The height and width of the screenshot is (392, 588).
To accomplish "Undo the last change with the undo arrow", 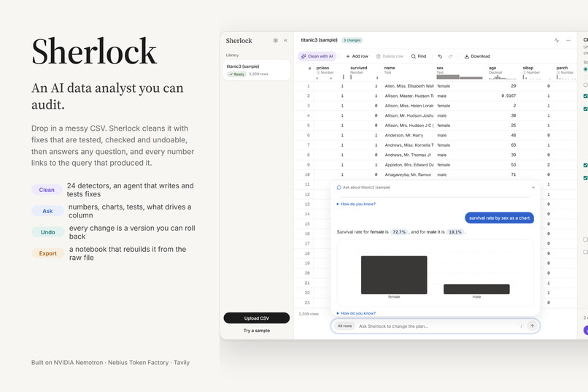I will click(x=440, y=56).
